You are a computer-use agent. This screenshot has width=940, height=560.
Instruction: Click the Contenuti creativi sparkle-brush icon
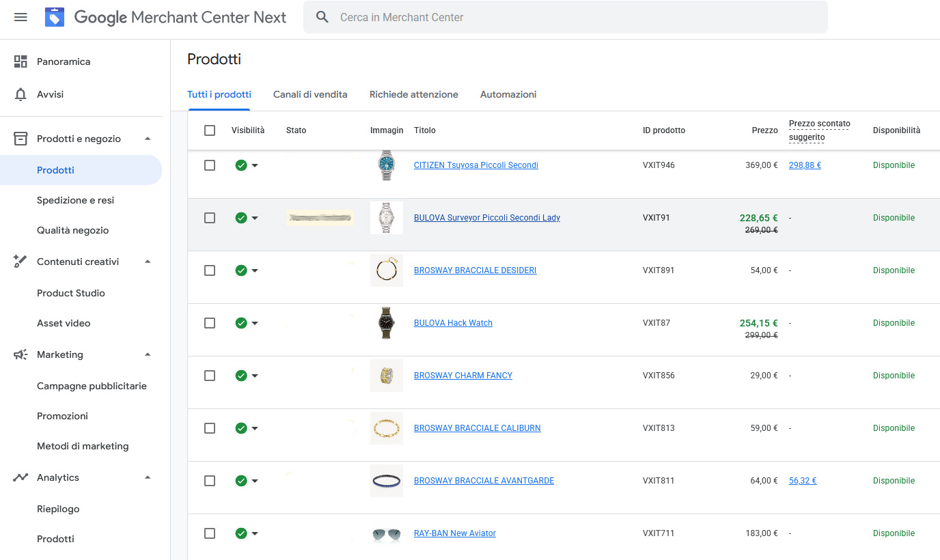click(20, 262)
